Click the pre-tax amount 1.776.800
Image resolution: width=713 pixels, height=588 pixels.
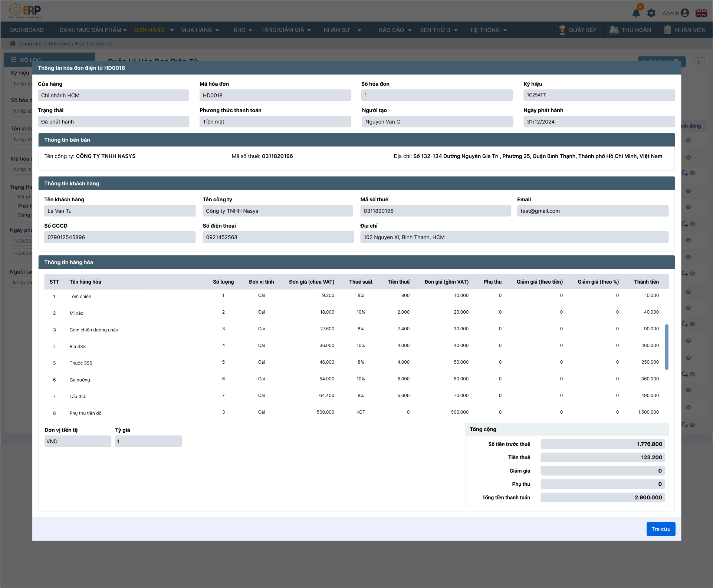pos(602,444)
